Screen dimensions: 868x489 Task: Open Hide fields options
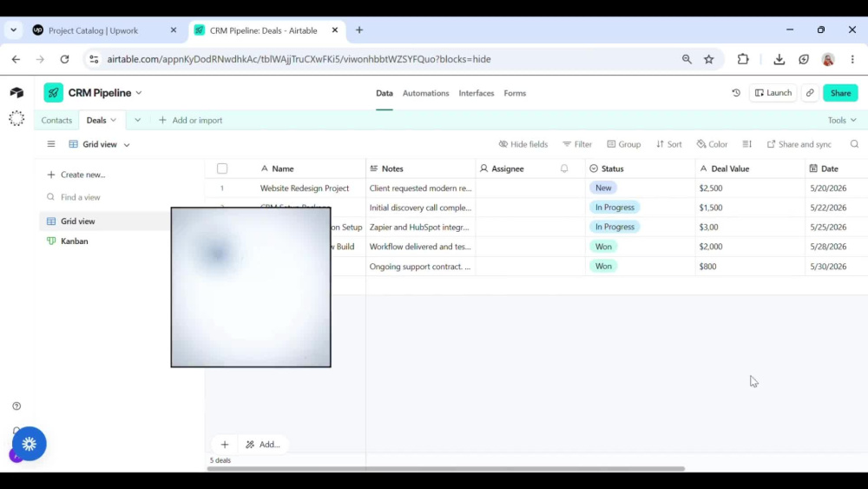click(x=523, y=144)
